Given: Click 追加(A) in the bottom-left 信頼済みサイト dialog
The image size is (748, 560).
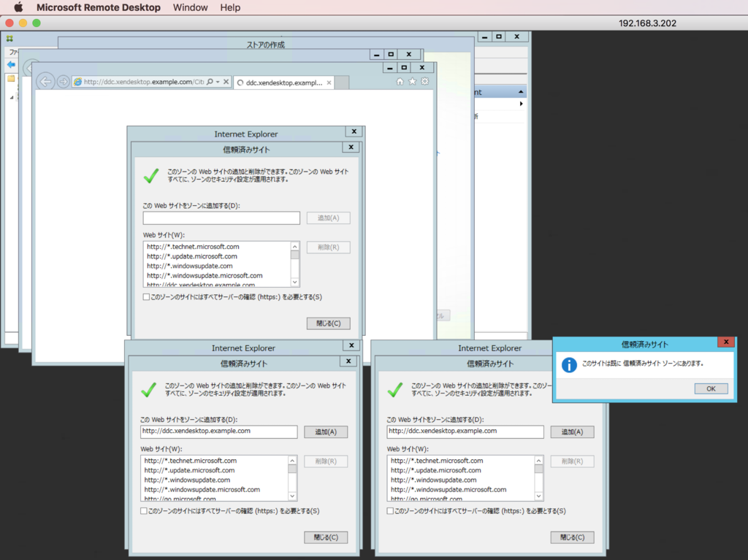Looking at the screenshot, I should click(x=326, y=431).
